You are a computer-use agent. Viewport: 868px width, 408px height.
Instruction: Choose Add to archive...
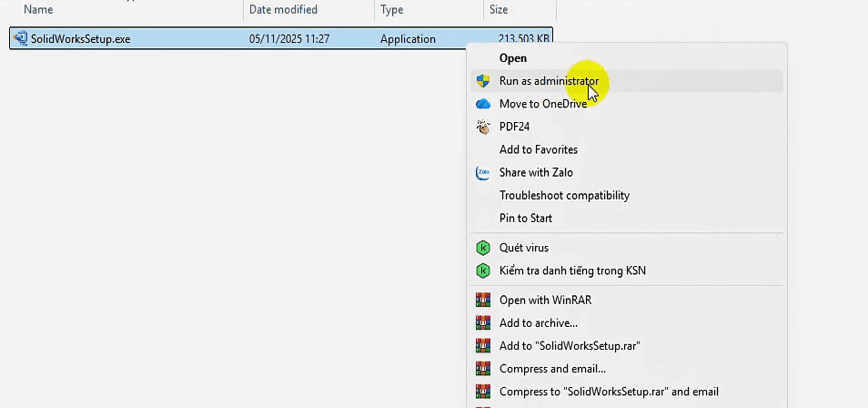click(626, 322)
